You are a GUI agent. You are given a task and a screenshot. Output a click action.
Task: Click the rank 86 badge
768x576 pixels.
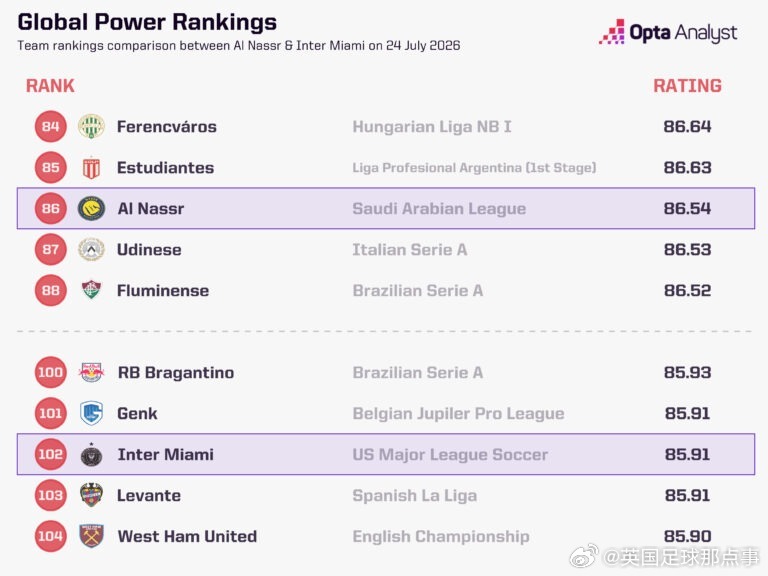click(x=50, y=209)
